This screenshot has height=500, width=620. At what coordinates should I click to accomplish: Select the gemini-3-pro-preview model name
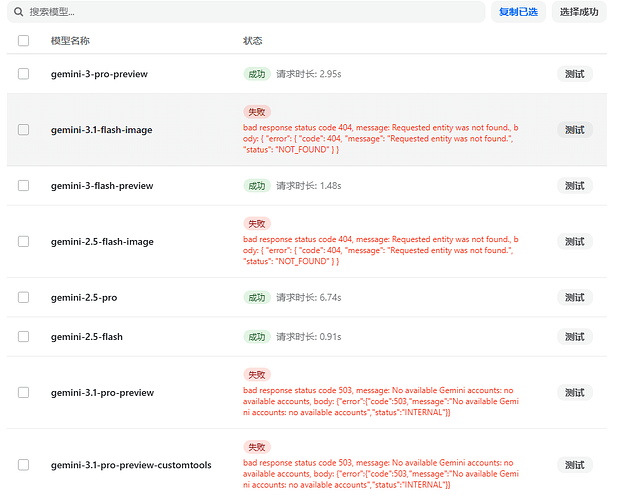click(x=99, y=74)
